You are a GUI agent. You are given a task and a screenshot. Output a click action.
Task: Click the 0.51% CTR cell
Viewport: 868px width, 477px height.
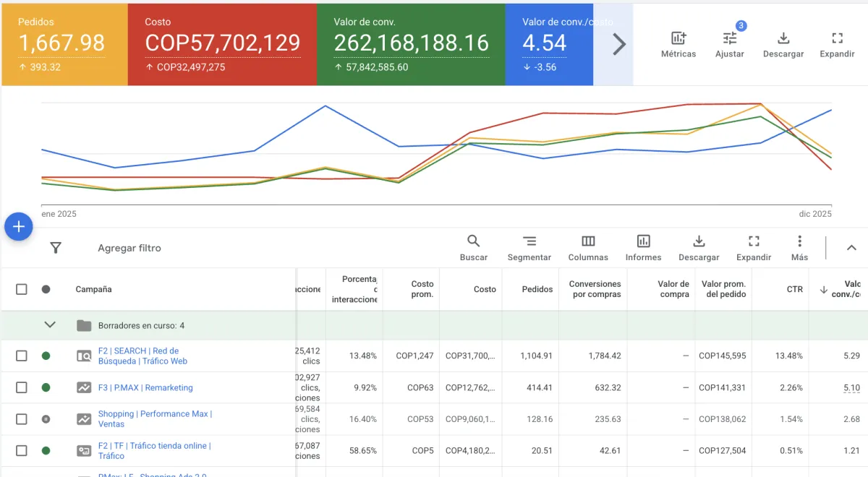[791, 451]
